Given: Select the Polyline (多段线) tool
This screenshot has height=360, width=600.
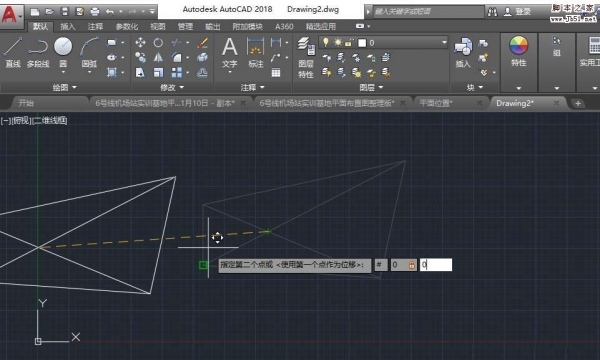Looking at the screenshot, I should point(38,52).
